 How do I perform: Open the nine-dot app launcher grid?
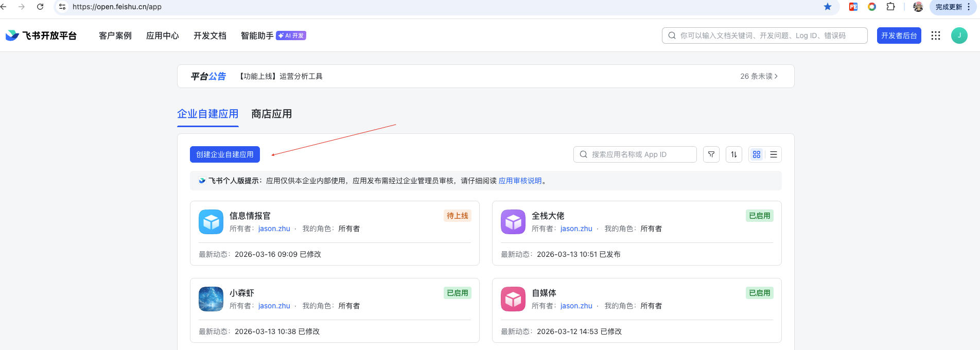pyautogui.click(x=936, y=36)
